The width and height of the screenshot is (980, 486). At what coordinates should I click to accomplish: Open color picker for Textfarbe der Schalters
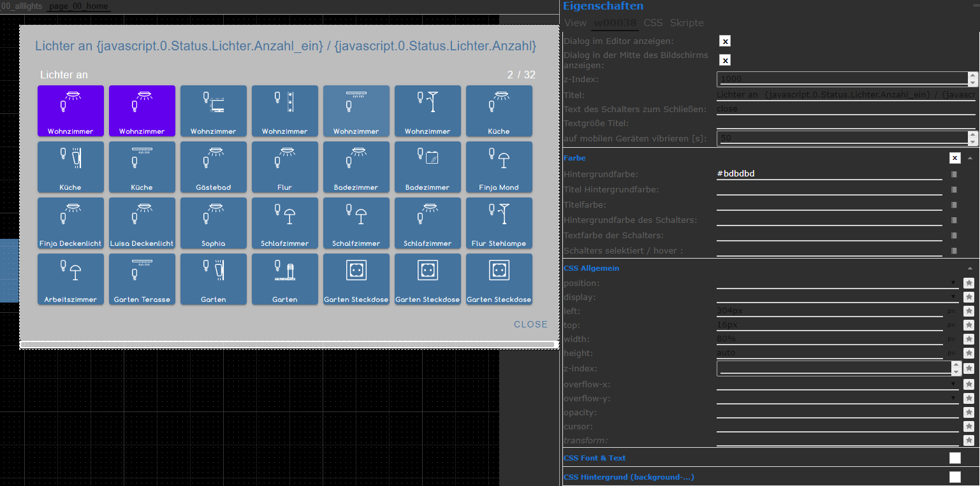point(954,235)
